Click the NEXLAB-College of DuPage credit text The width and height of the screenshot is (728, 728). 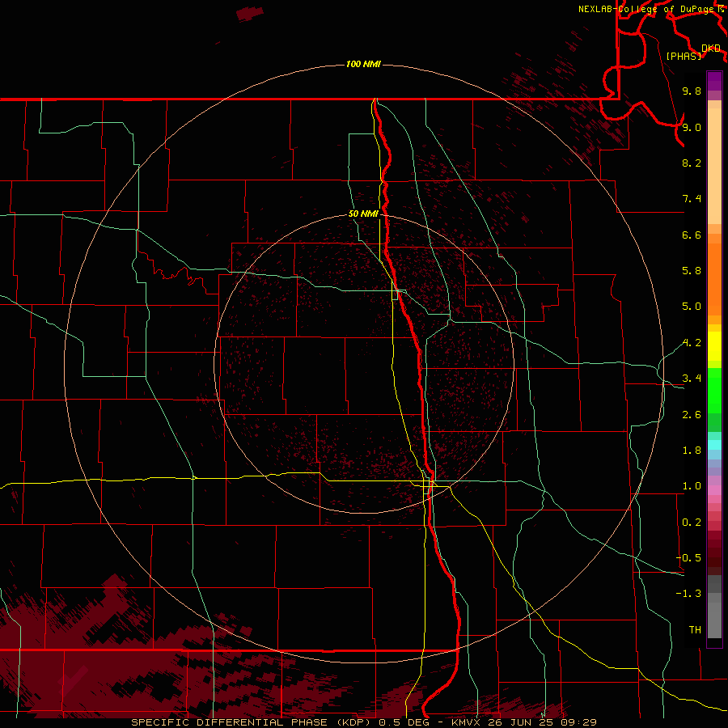click(648, 9)
